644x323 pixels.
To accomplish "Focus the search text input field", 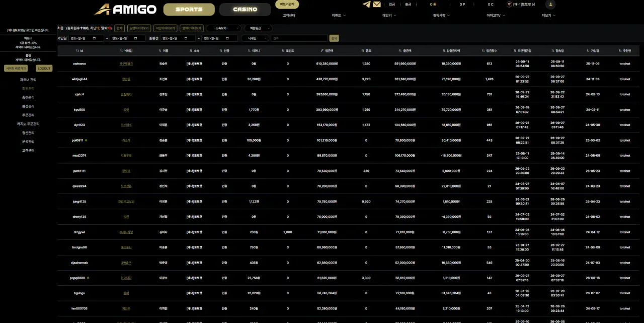I will click(x=299, y=38).
